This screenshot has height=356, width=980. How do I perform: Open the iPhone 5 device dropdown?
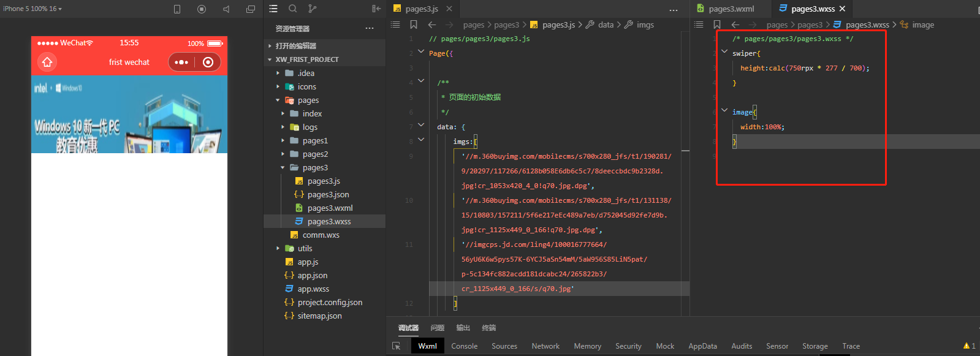click(33, 9)
